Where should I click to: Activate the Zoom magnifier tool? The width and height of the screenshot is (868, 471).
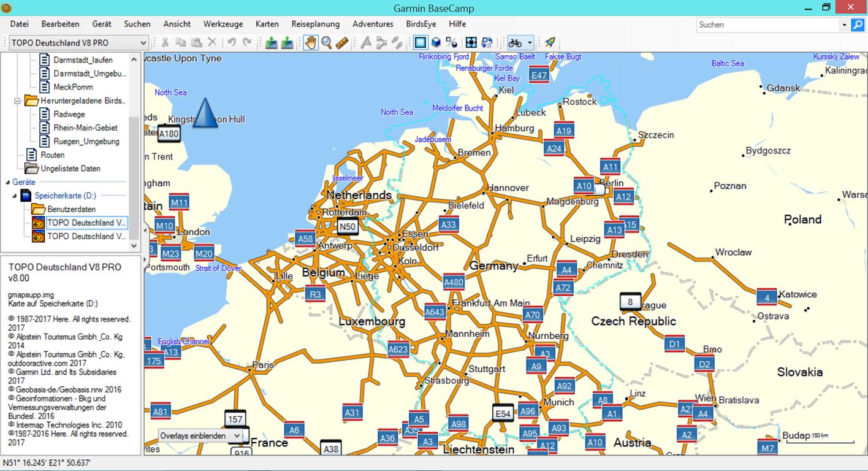[x=327, y=42]
